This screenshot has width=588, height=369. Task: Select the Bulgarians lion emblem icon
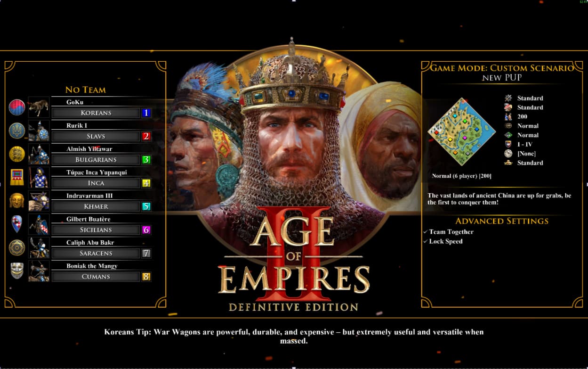coord(17,154)
